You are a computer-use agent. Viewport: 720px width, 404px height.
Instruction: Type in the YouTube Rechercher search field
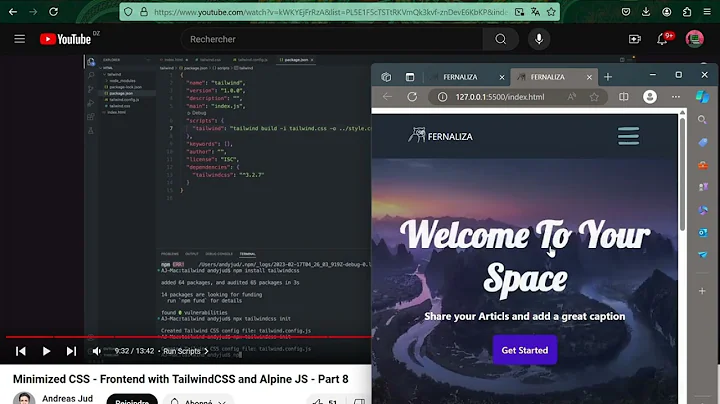coord(332,39)
